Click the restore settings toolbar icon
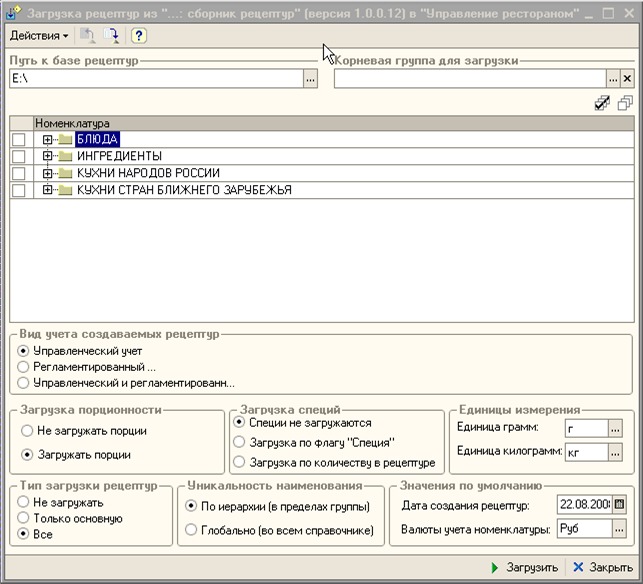This screenshot has height=584, width=643. (x=87, y=36)
